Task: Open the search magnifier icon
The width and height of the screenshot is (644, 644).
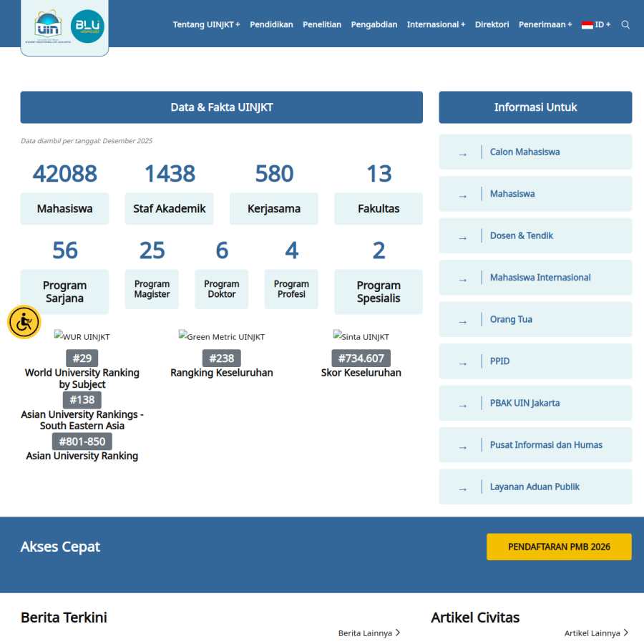Action: pyautogui.click(x=625, y=24)
